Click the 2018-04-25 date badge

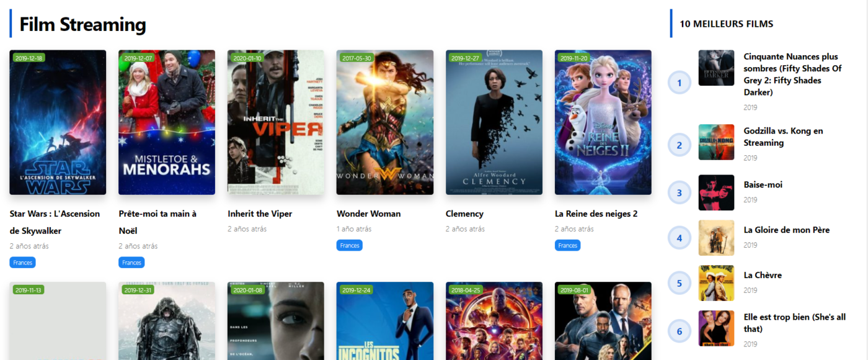465,290
